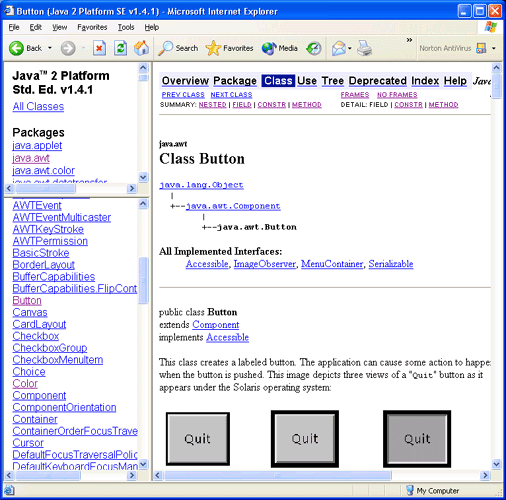Click the History icon
Image resolution: width=506 pixels, height=500 pixels.
314,48
